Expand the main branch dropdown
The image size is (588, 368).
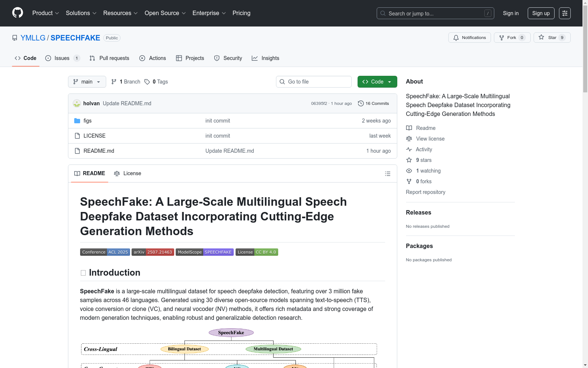pos(87,82)
